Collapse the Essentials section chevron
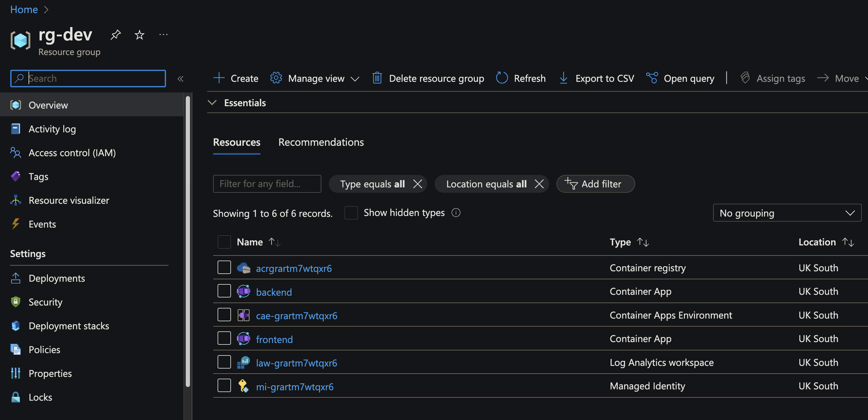 [212, 103]
